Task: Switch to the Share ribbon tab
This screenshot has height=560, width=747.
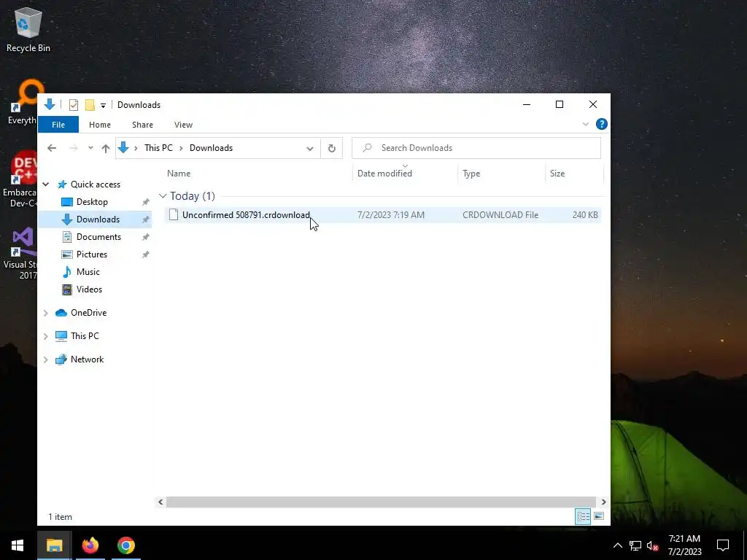Action: [142, 125]
